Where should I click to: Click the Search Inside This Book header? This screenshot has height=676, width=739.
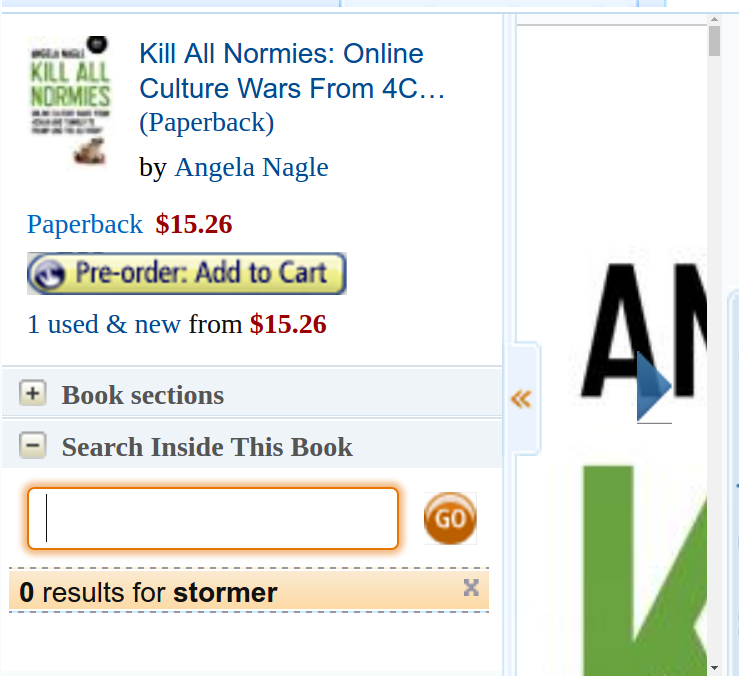207,446
